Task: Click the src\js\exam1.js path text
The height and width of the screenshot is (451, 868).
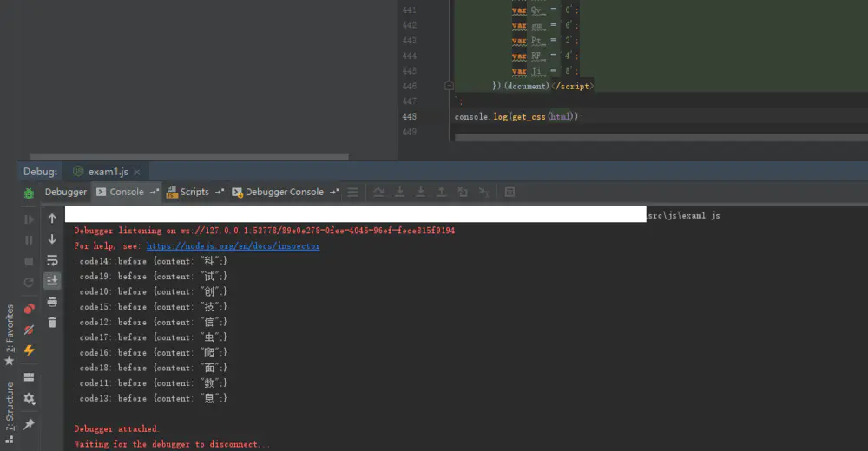Action: coord(684,216)
